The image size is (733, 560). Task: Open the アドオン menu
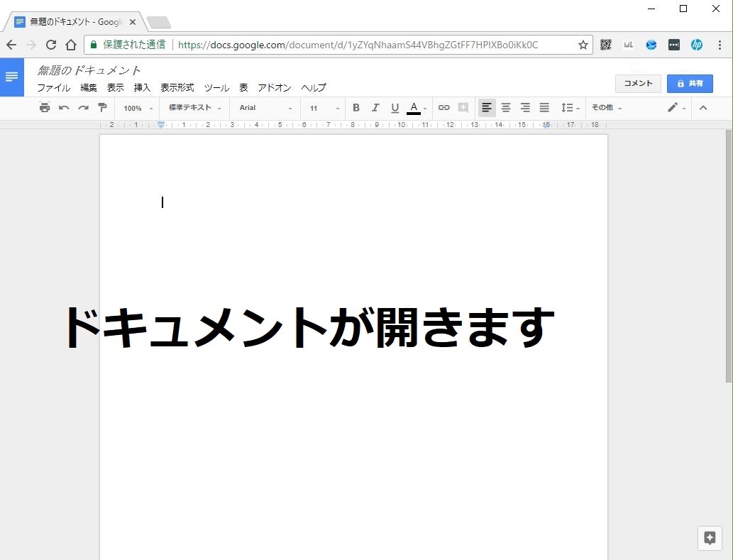tap(274, 88)
